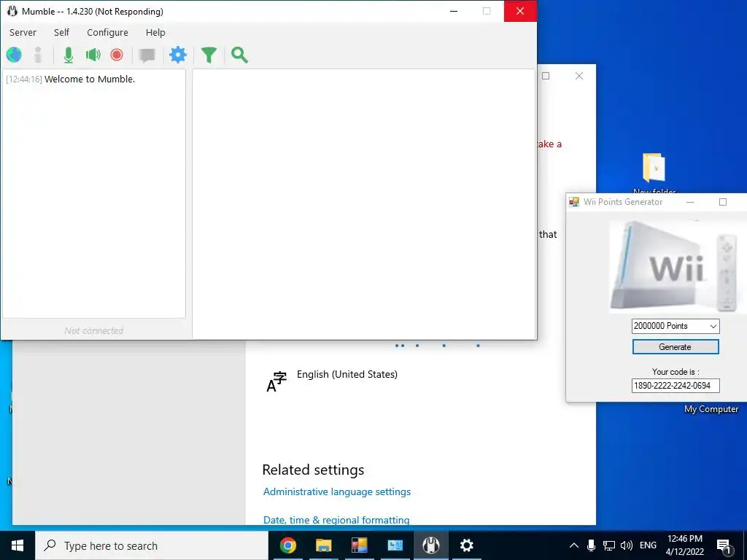
Task: Close the Settings window behind Mumble
Action: coord(579,76)
